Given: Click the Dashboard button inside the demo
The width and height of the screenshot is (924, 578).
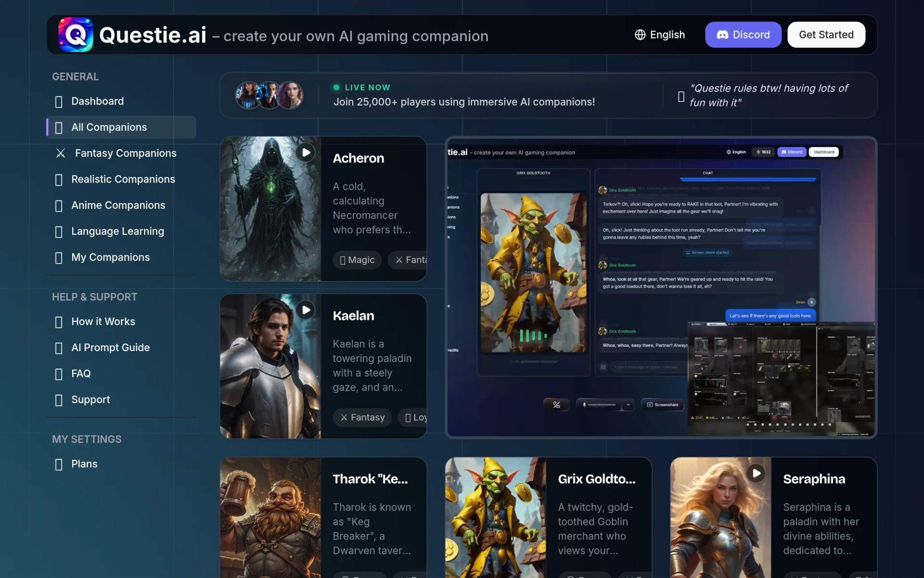Looking at the screenshot, I should pyautogui.click(x=824, y=152).
